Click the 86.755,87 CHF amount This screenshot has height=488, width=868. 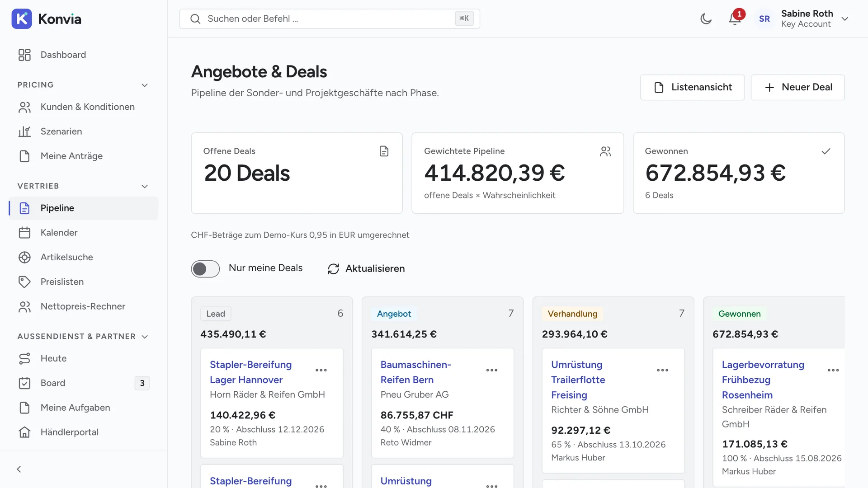coord(417,415)
